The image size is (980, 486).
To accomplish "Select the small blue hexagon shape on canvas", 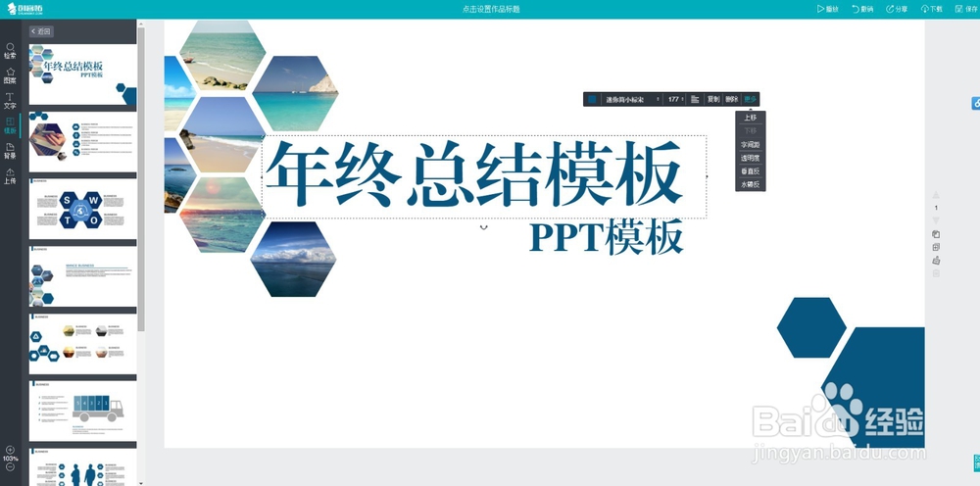I will [811, 327].
